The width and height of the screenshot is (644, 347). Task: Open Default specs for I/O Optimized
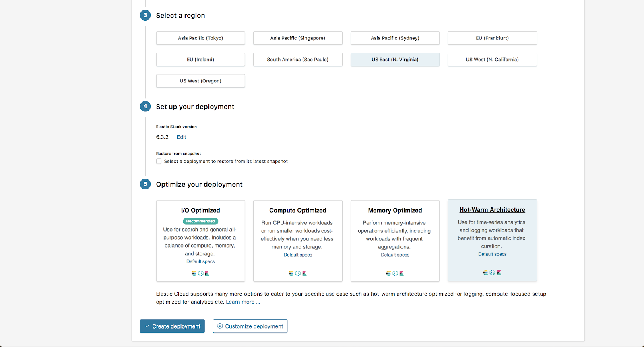[x=200, y=261]
